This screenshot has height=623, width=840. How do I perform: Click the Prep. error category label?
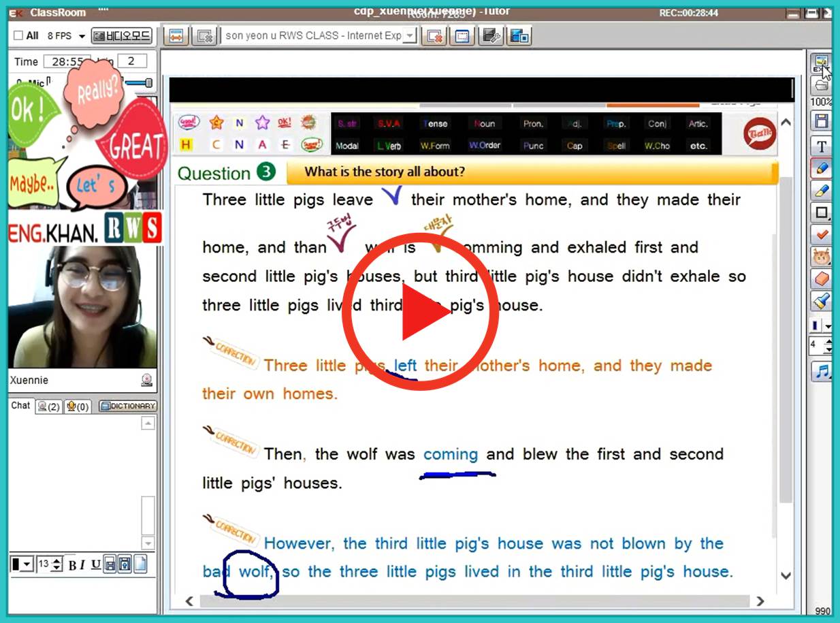(616, 124)
